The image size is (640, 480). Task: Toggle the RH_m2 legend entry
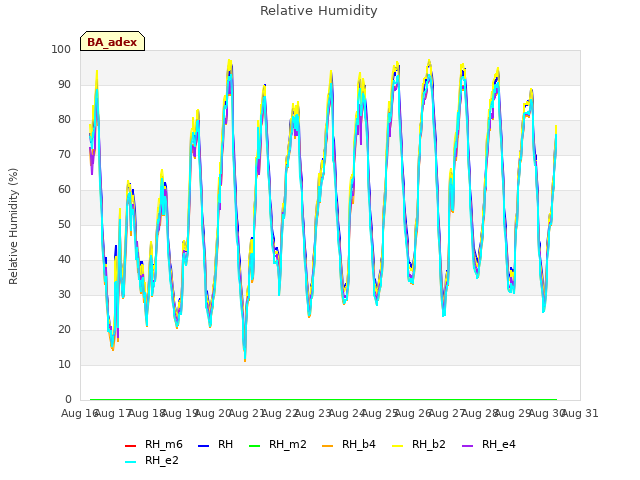pyautogui.click(x=278, y=444)
